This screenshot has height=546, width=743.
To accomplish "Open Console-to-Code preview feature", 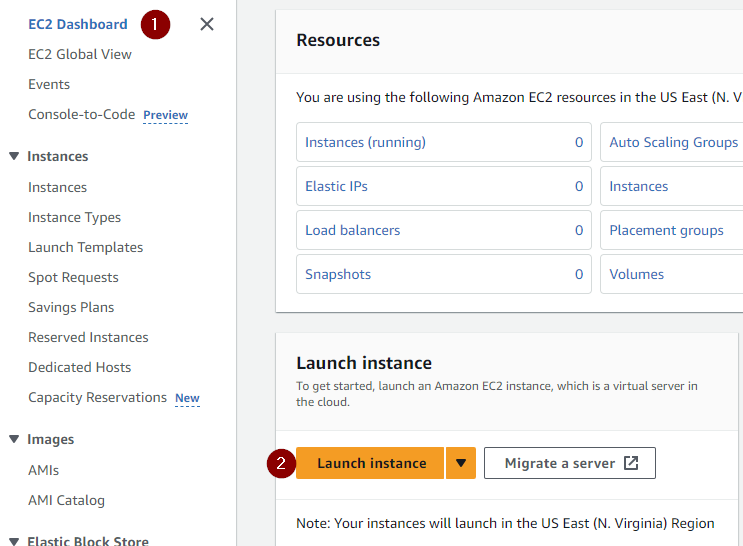I will 81,114.
